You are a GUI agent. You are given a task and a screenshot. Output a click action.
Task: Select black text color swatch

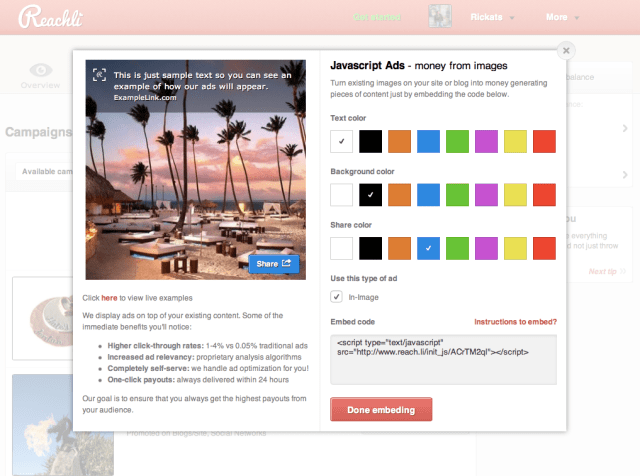[371, 141]
